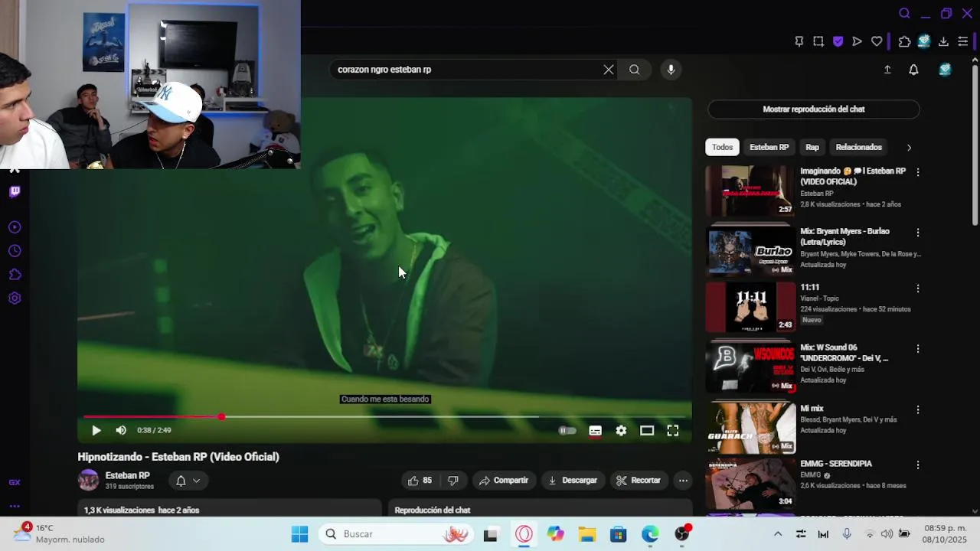Click the Descargar button
The width and height of the screenshot is (980, 551).
pos(572,481)
